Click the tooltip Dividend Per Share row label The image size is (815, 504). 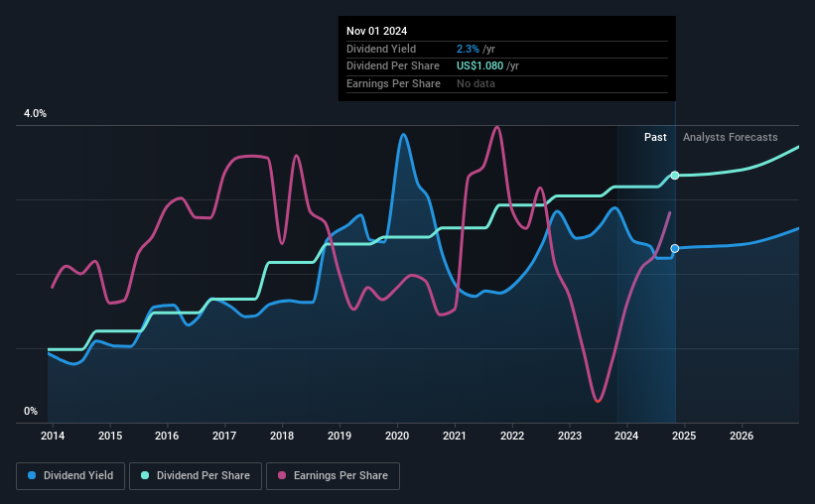point(393,66)
